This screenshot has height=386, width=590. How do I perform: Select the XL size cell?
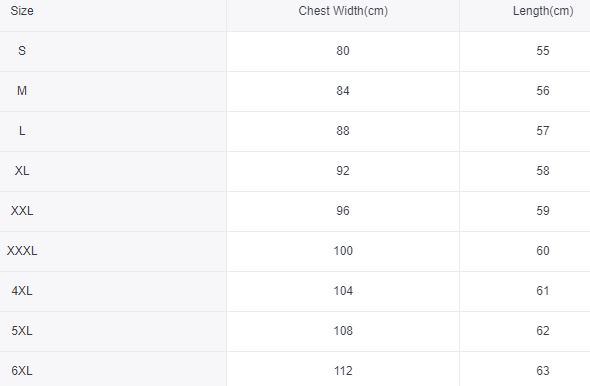22,171
